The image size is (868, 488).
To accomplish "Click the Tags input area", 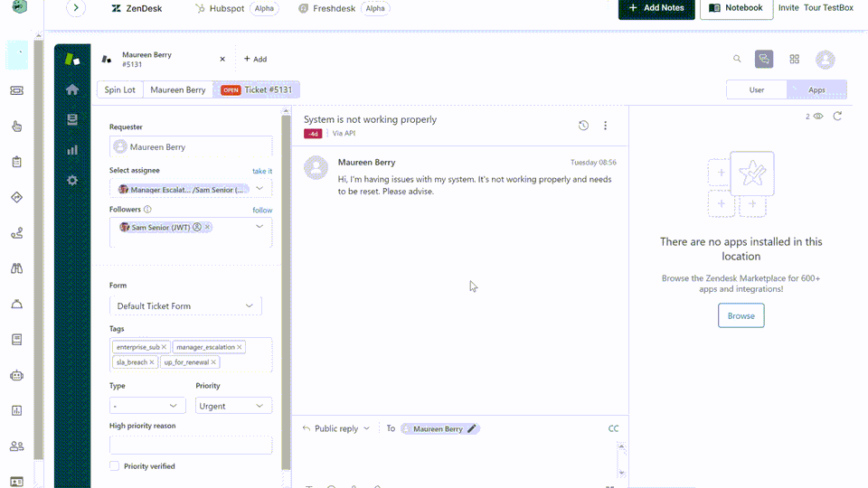I will click(191, 354).
